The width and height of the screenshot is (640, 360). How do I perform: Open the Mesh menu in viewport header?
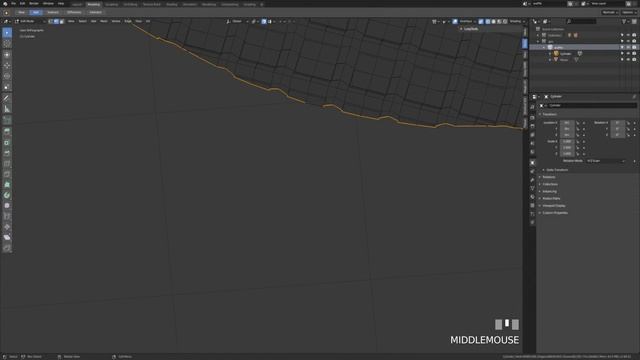(104, 21)
